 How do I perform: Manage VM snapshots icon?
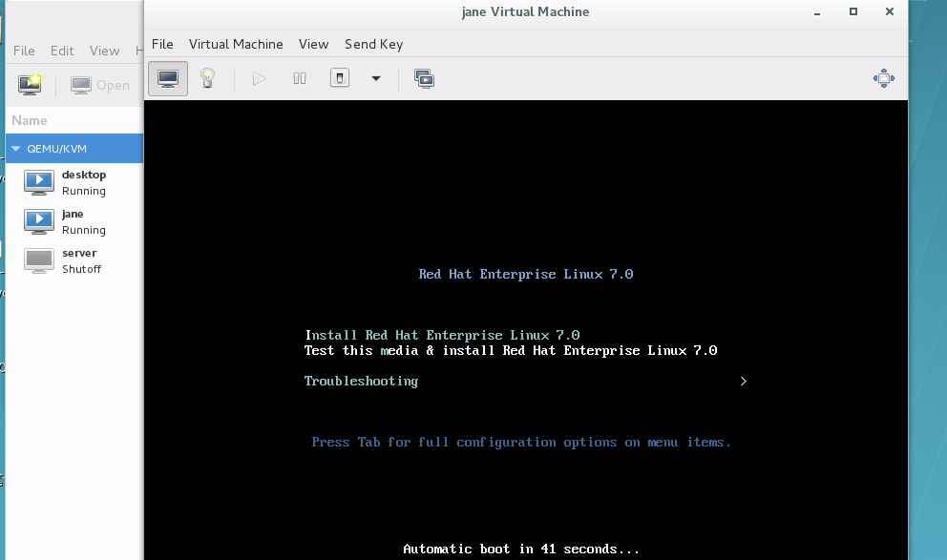pos(424,78)
